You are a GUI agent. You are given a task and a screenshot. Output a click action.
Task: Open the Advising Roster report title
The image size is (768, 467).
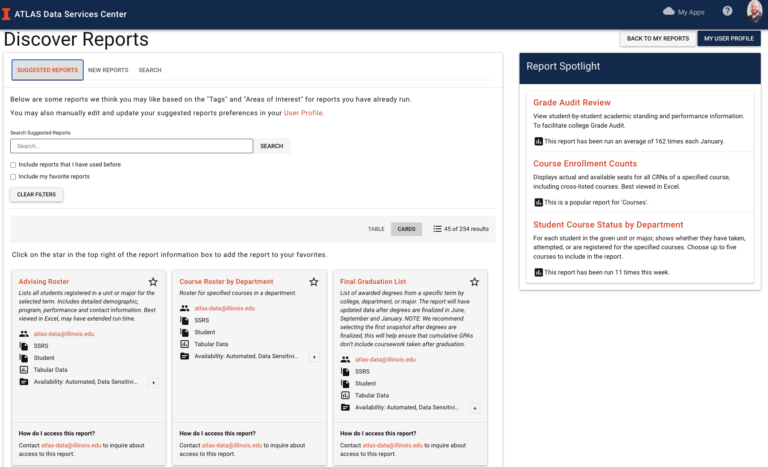pyautogui.click(x=44, y=281)
